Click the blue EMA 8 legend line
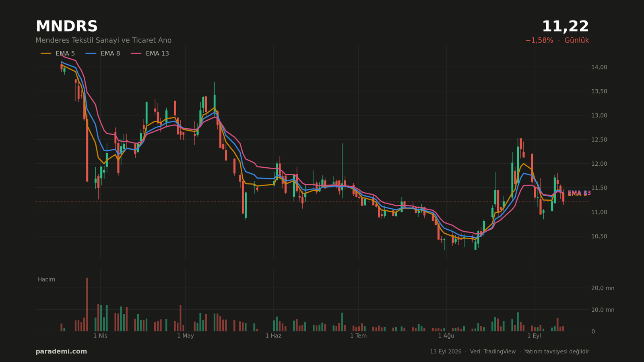 tap(91, 53)
